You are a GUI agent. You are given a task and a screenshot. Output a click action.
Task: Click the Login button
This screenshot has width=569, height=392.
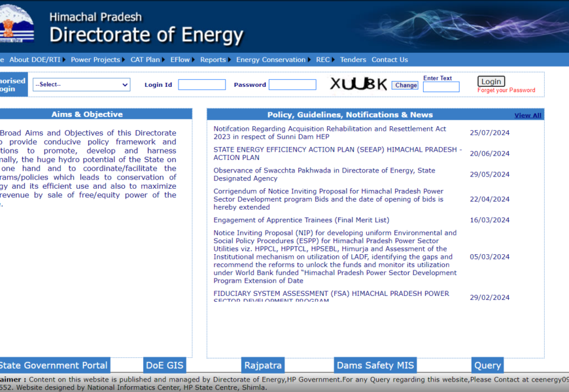pyautogui.click(x=491, y=82)
